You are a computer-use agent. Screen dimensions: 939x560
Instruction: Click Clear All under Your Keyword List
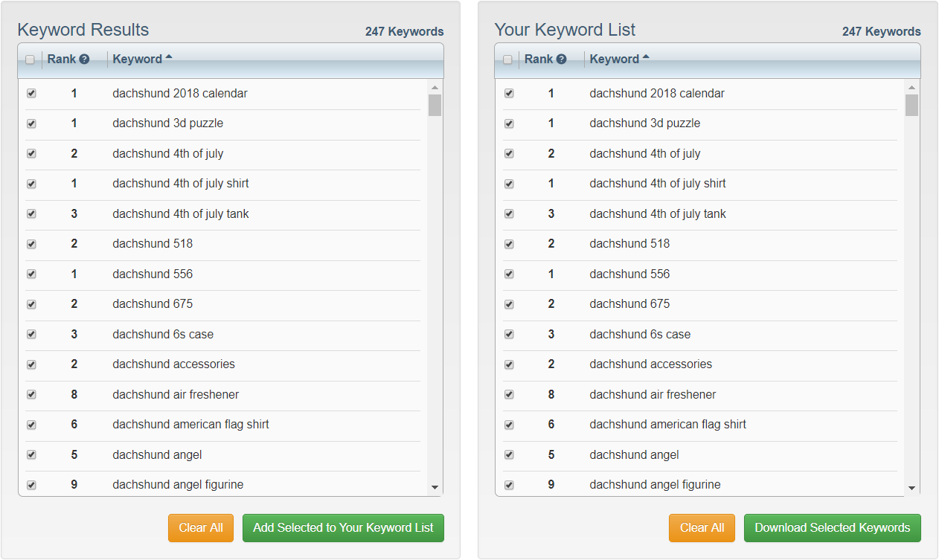(x=702, y=528)
